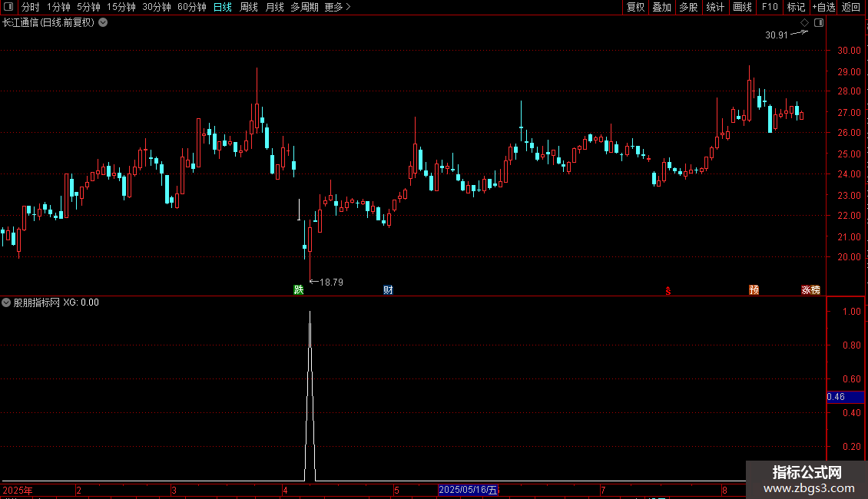The image size is (868, 499).
Task: Add stock via +自选 button
Action: coord(823,7)
